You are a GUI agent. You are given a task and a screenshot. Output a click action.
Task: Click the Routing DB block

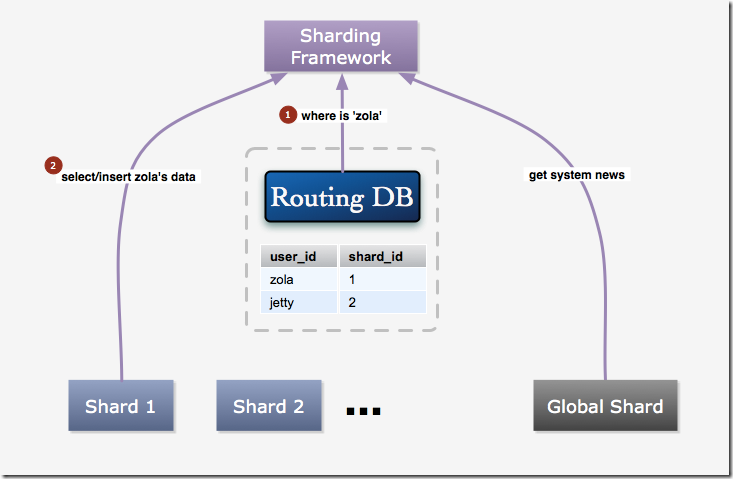point(342,196)
